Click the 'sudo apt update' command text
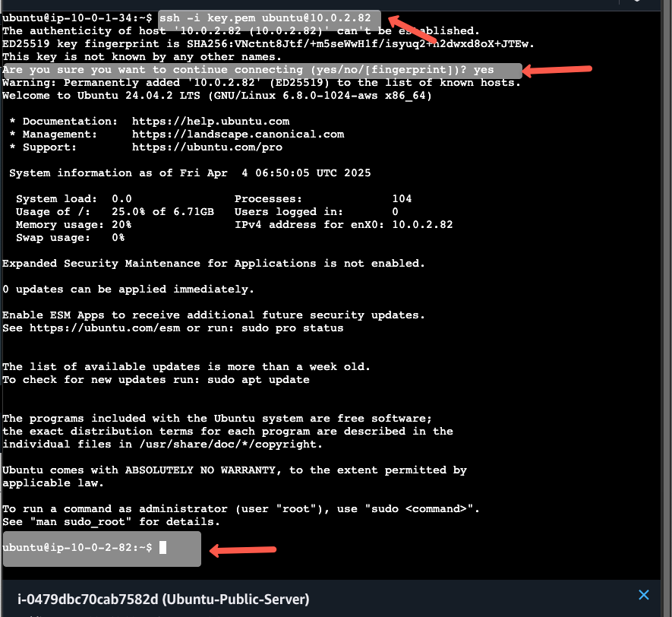672x617 pixels. (258, 379)
